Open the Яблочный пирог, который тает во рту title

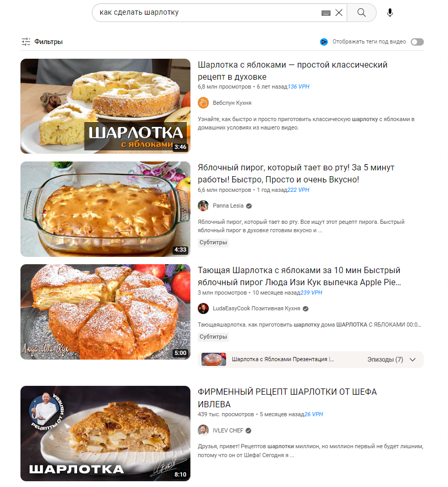pos(296,174)
